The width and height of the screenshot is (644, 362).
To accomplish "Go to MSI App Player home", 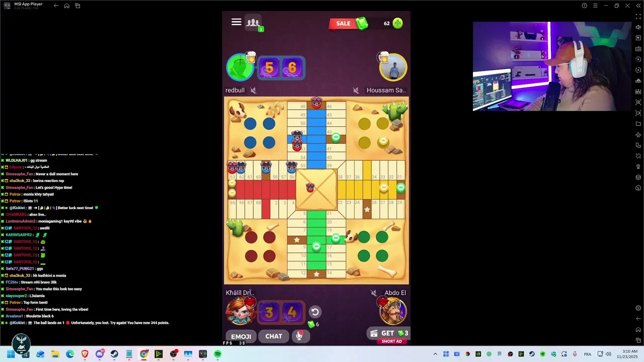I will click(66, 6).
